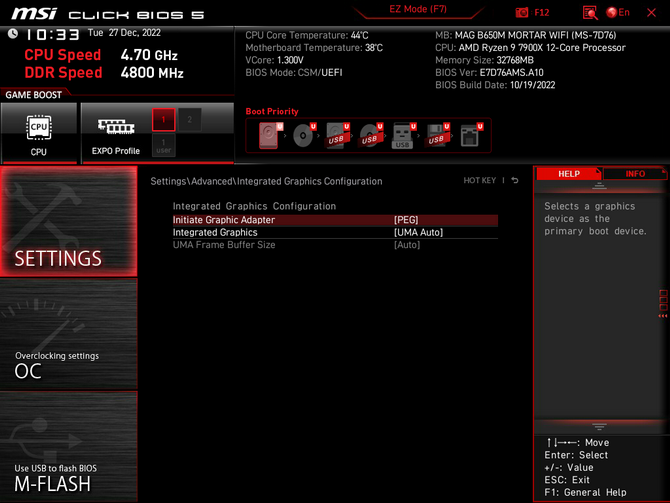Select the network boot device icon
This screenshot has width=670, height=503.
[x=470, y=135]
